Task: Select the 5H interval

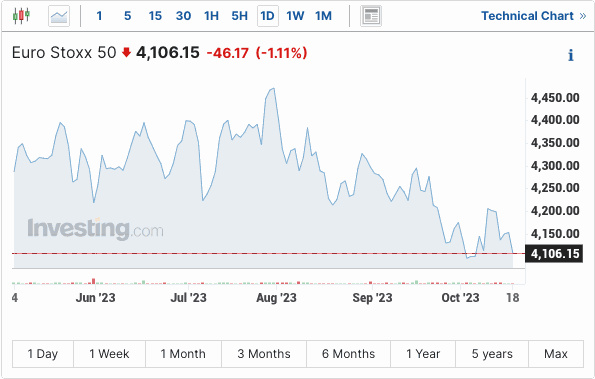Action: click(239, 16)
